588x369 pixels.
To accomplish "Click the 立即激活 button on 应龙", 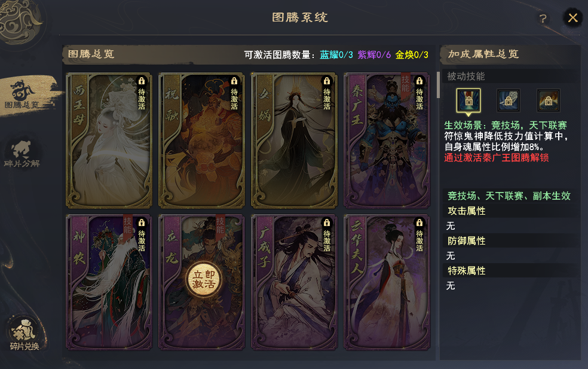I will (204, 280).
